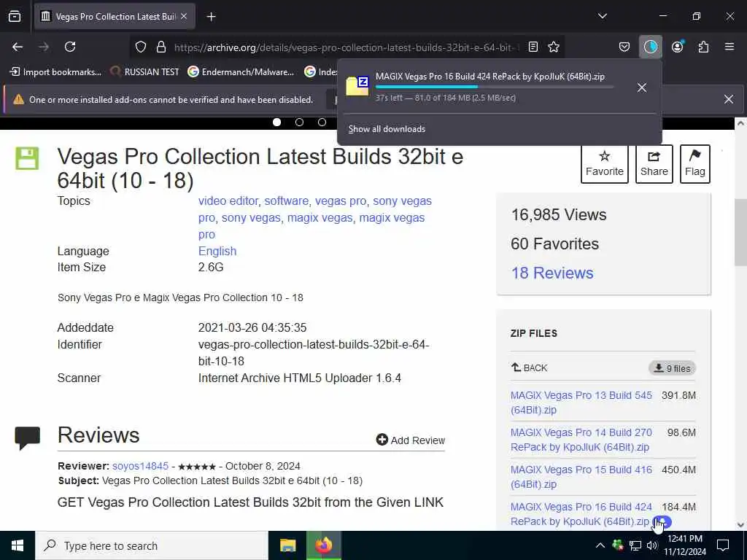Show hidden system tray icons
The height and width of the screenshot is (560, 747).
click(600, 545)
